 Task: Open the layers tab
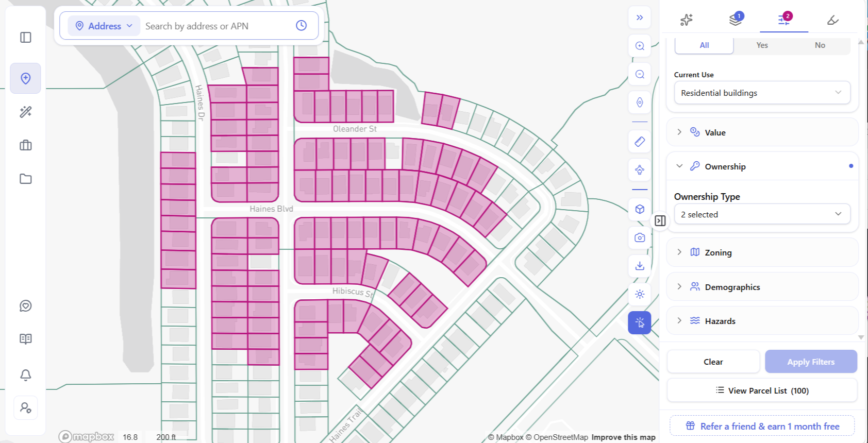click(736, 20)
